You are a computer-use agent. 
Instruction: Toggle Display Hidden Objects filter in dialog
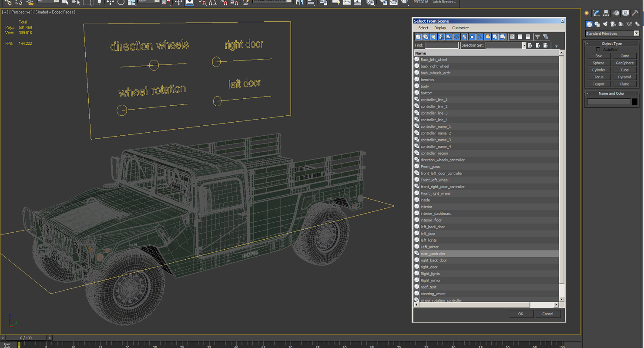503,37
